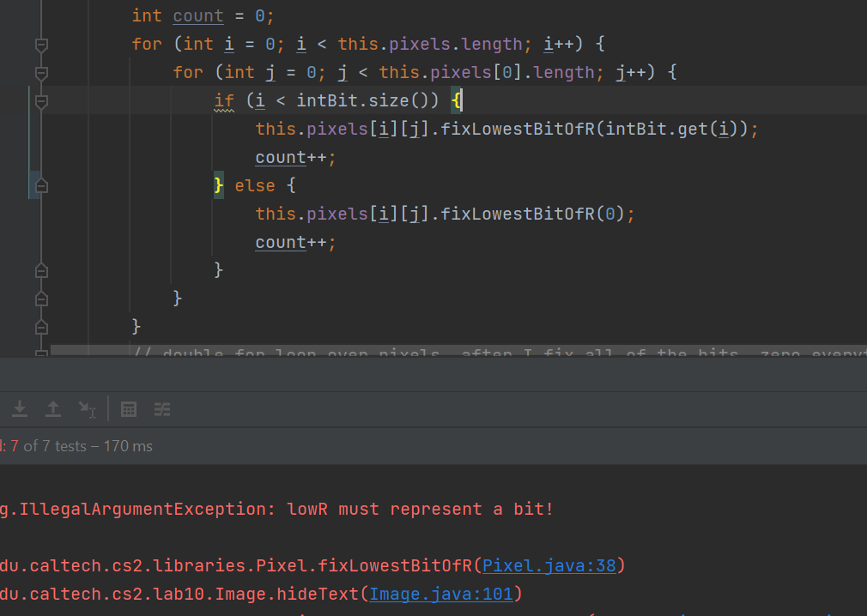Click the Step Out up-arrow icon
The image size is (867, 616).
pyautogui.click(x=53, y=409)
